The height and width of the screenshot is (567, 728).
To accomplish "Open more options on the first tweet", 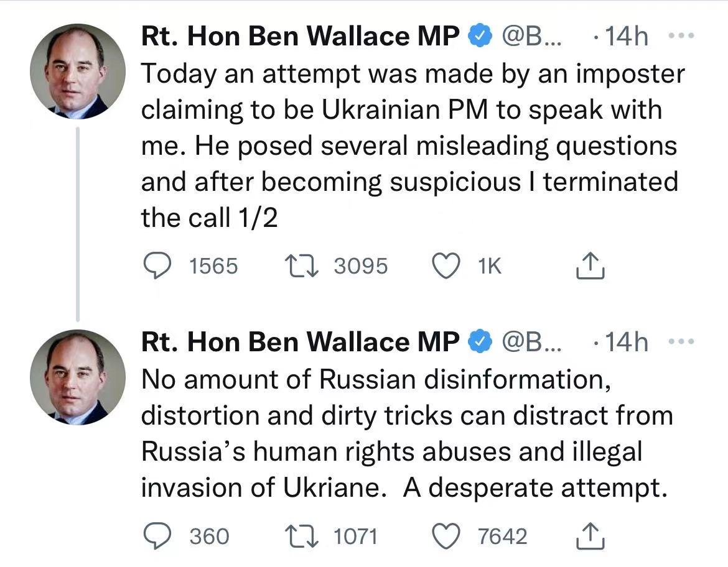I will coord(679,37).
